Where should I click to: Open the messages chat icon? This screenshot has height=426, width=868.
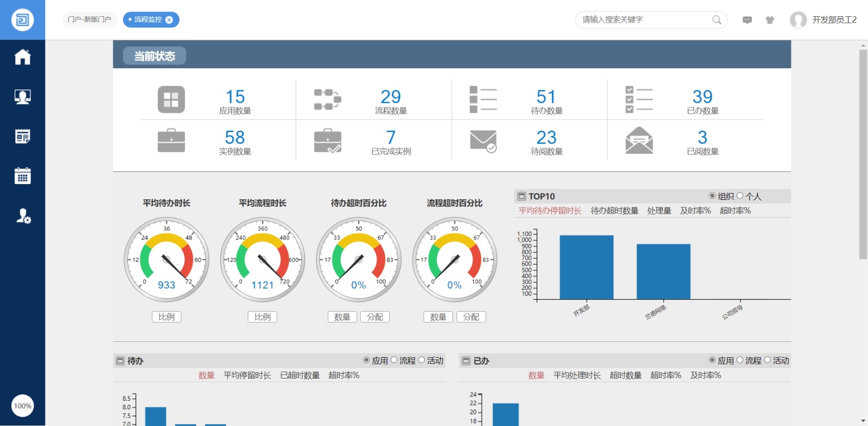tap(747, 20)
